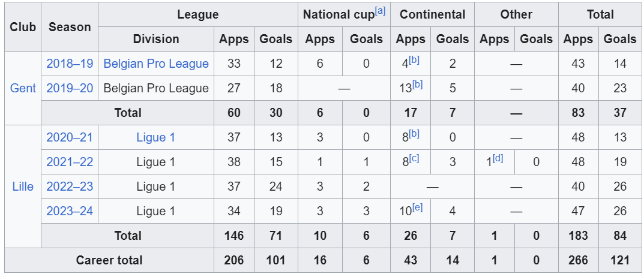Open footnote [b] in the 2020–21 row

click(x=414, y=134)
